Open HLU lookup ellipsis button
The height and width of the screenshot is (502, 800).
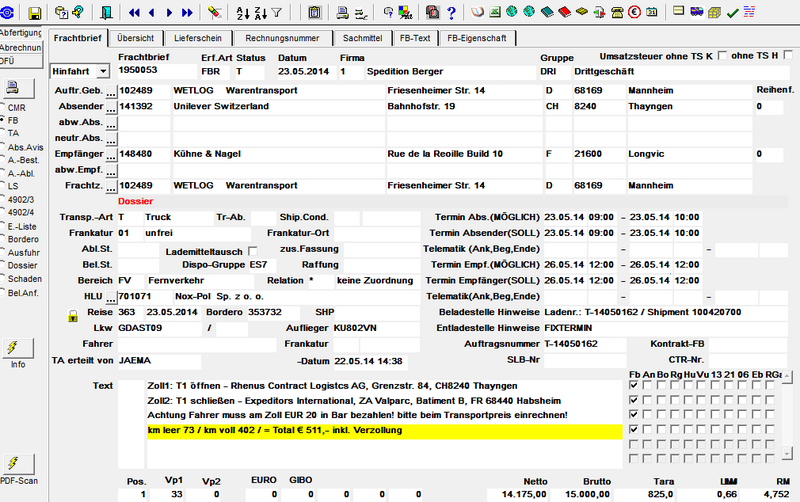(x=111, y=297)
